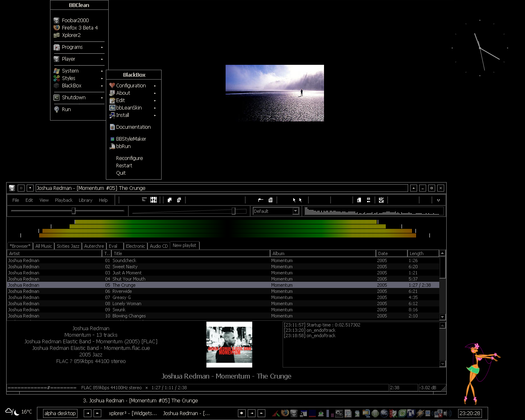Viewport: 525px width, 420px height.
Task: Open the New playlist tab
Action: (185, 245)
